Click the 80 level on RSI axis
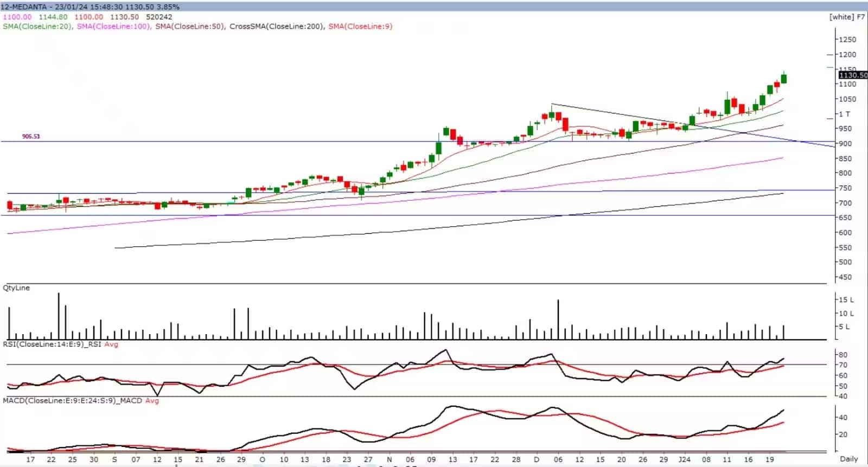This screenshot has height=467, width=868. [843, 355]
